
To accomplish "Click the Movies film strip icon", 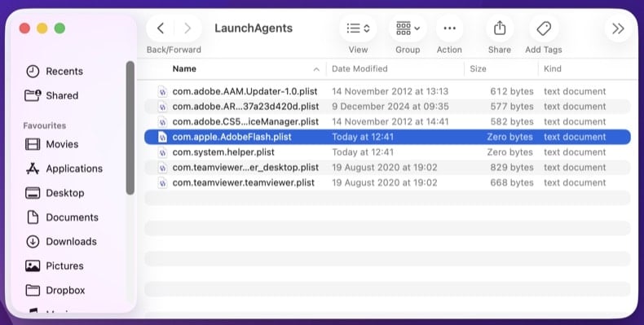I will pyautogui.click(x=33, y=144).
